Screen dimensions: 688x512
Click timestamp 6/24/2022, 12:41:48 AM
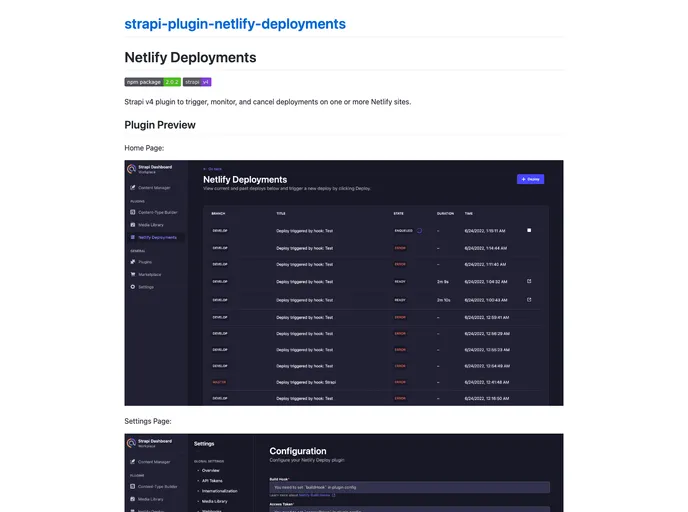tap(487, 382)
